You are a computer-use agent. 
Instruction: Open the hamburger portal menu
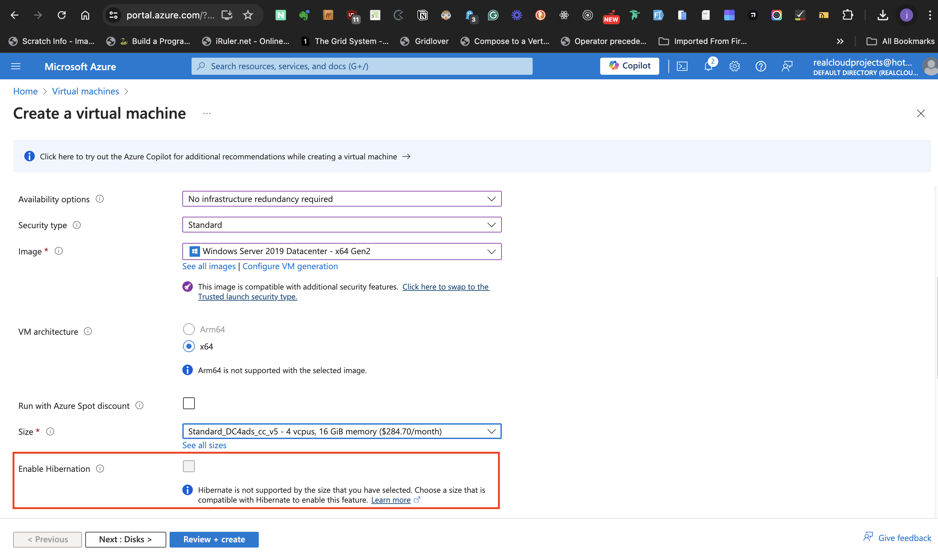coord(16,67)
